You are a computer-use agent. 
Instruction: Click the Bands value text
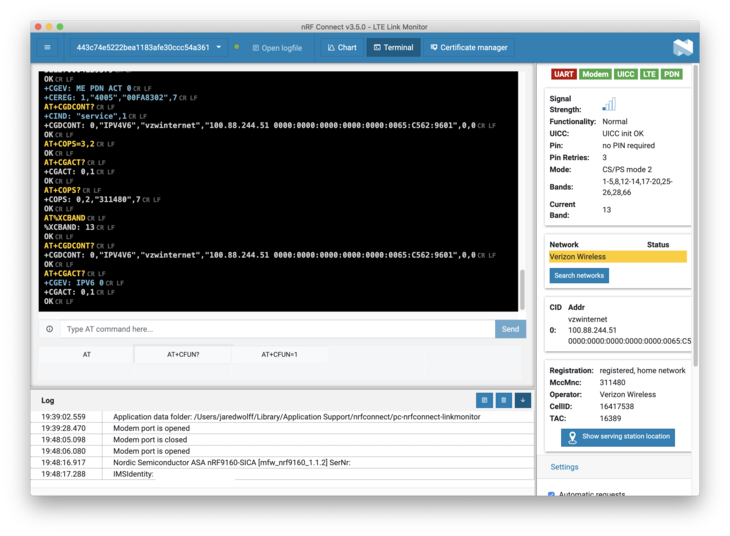637,187
